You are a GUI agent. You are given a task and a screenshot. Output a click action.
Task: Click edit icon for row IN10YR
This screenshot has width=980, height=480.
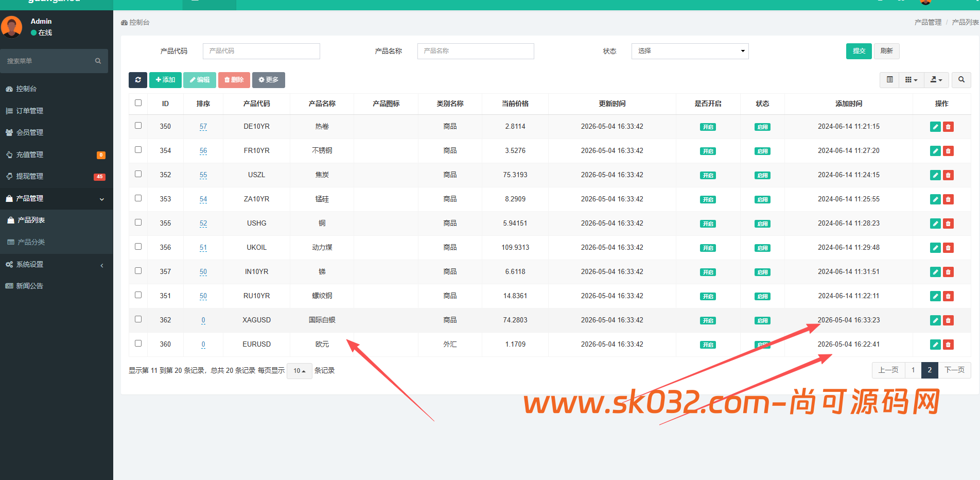coord(936,272)
